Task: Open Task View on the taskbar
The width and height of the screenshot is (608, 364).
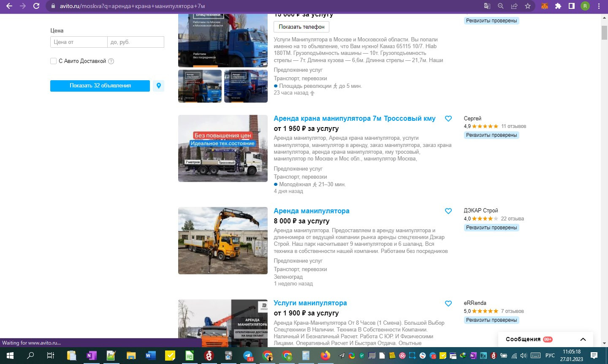Action: tap(50, 356)
